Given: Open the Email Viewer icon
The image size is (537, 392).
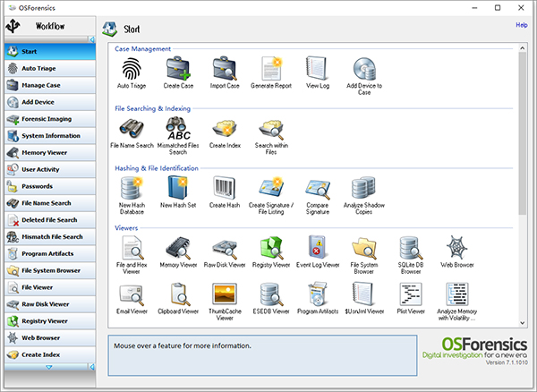Looking at the screenshot, I should click(132, 295).
